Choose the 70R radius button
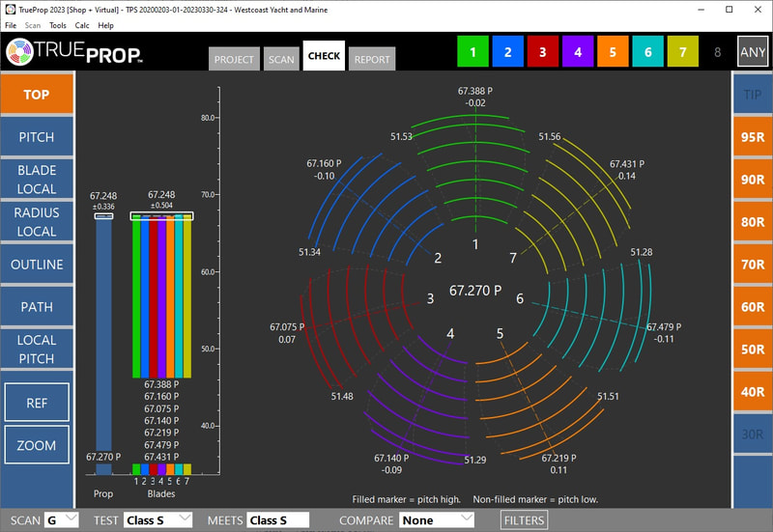Screen dimensions: 773x532 tap(752, 265)
